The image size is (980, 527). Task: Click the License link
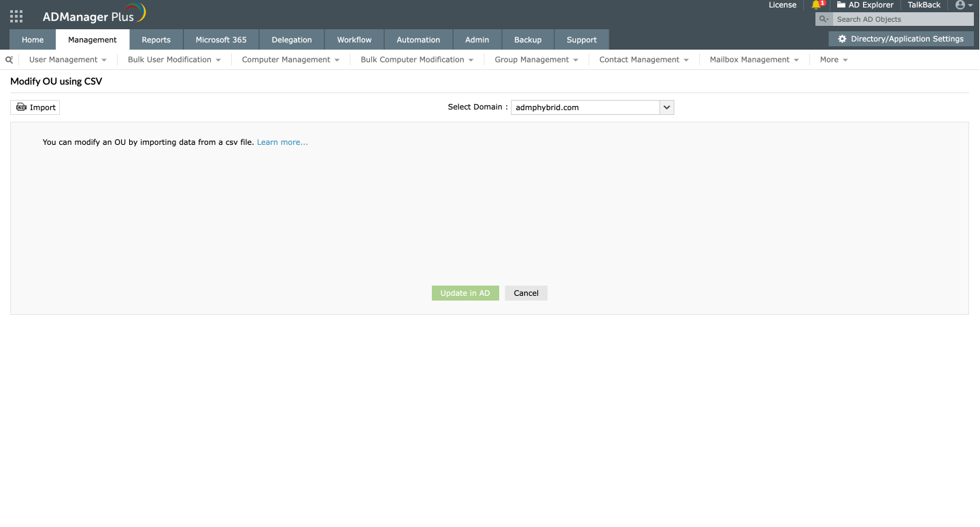coord(782,5)
